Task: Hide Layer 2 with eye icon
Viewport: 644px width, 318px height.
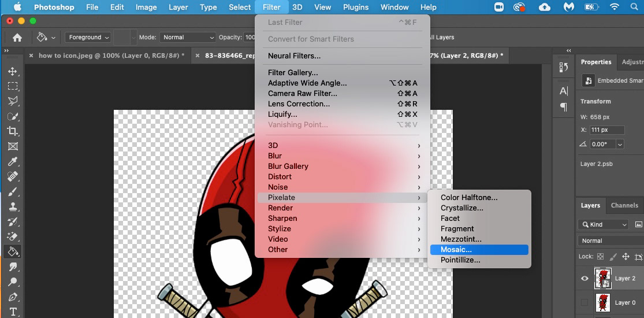Action: [x=585, y=279]
